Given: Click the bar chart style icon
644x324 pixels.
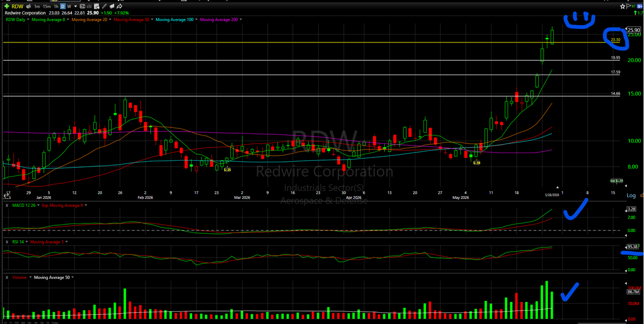Looking at the screenshot, I should [90, 6].
